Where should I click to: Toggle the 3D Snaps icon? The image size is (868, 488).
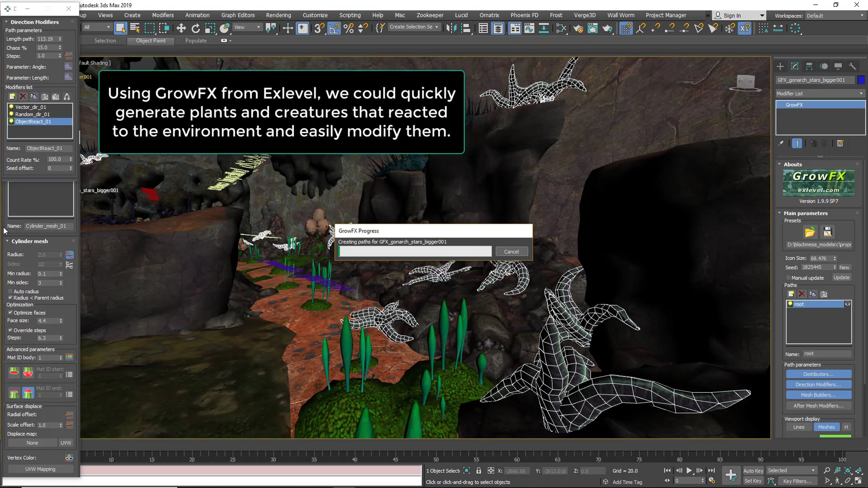[x=319, y=28]
